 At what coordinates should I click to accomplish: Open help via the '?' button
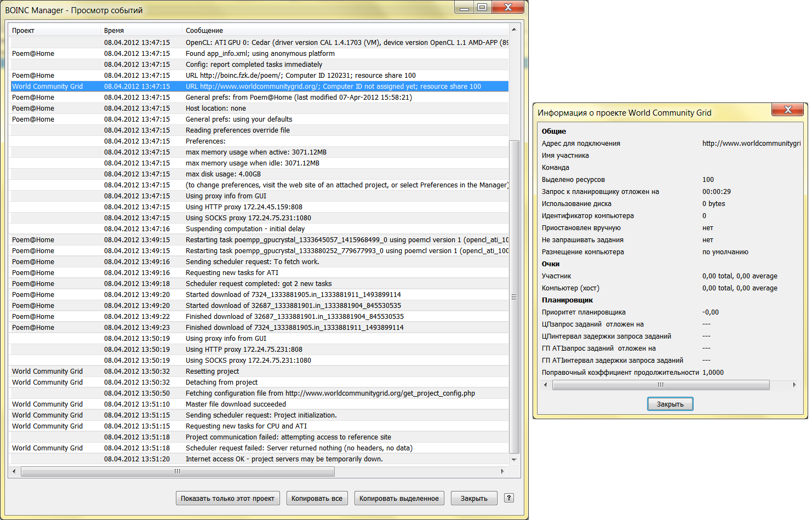(509, 498)
